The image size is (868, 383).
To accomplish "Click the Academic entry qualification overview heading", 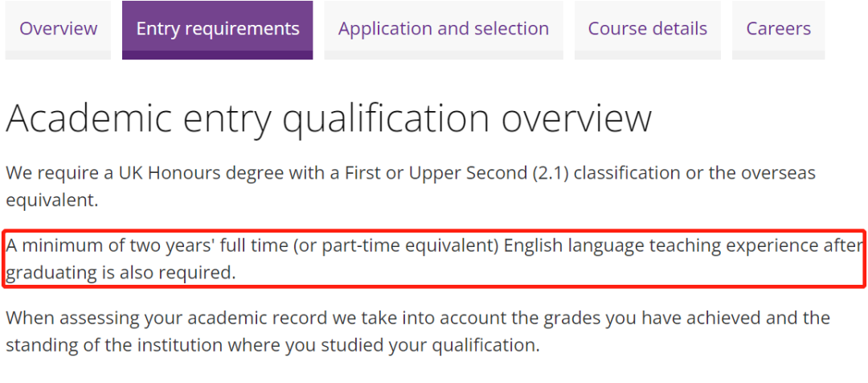I will pyautogui.click(x=328, y=118).
